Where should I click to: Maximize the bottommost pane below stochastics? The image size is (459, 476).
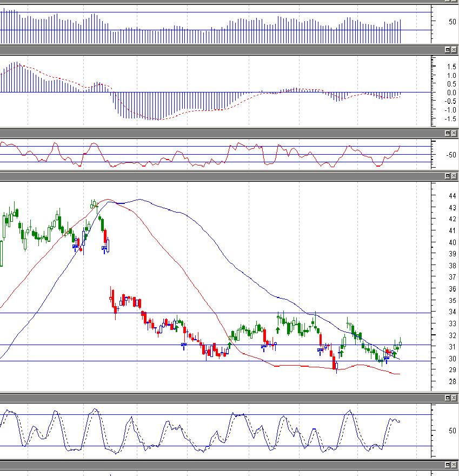448,465
